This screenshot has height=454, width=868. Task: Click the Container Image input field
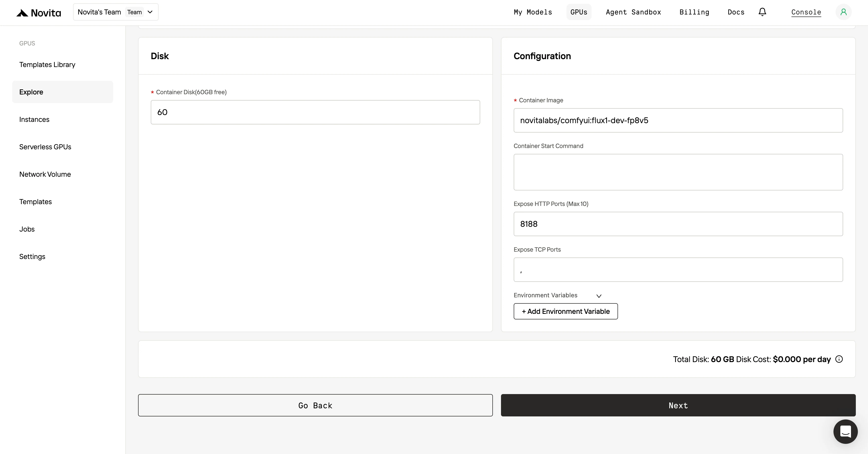[678, 120]
